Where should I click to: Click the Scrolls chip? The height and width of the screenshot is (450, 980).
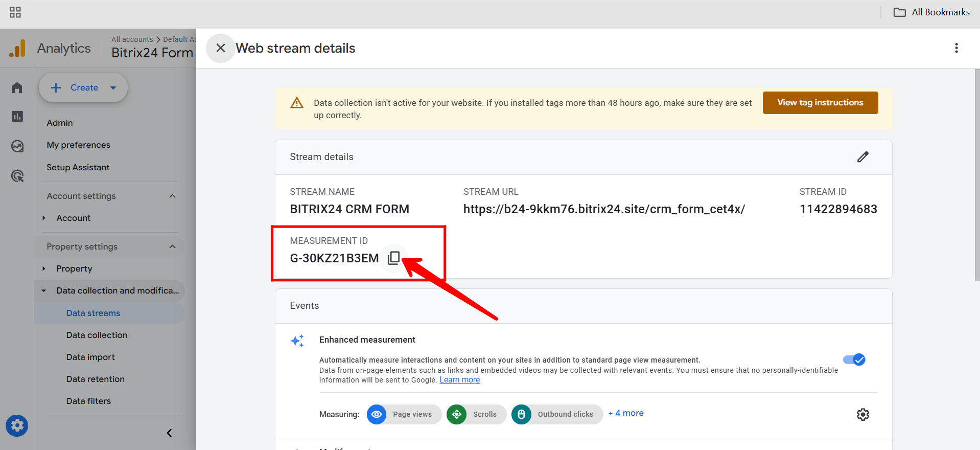[x=476, y=414]
